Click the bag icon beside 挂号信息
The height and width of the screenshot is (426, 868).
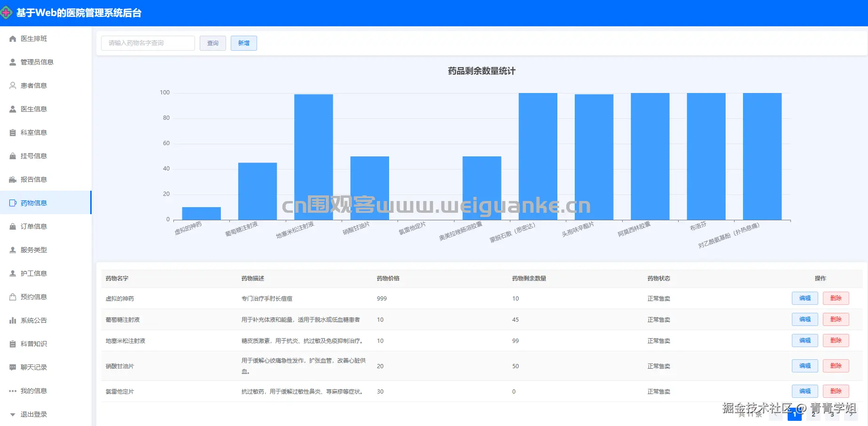[13, 156]
